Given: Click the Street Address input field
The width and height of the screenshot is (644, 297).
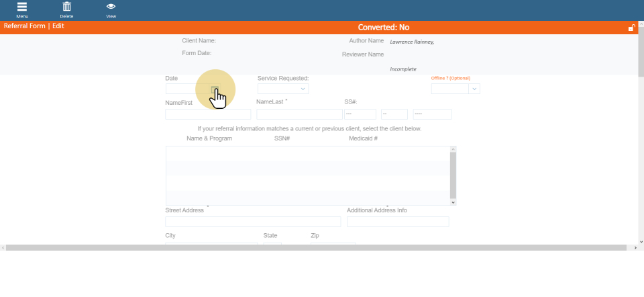Looking at the screenshot, I should [253, 222].
